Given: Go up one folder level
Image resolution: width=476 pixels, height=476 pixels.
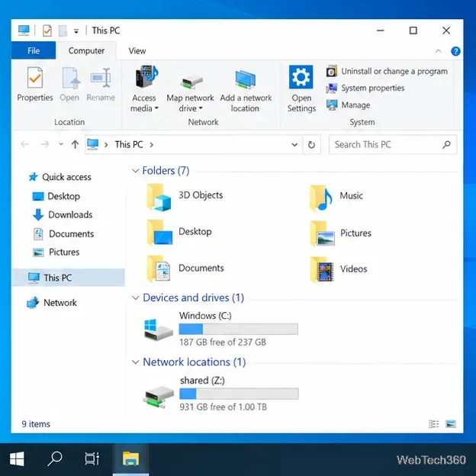Looking at the screenshot, I should pos(75,144).
